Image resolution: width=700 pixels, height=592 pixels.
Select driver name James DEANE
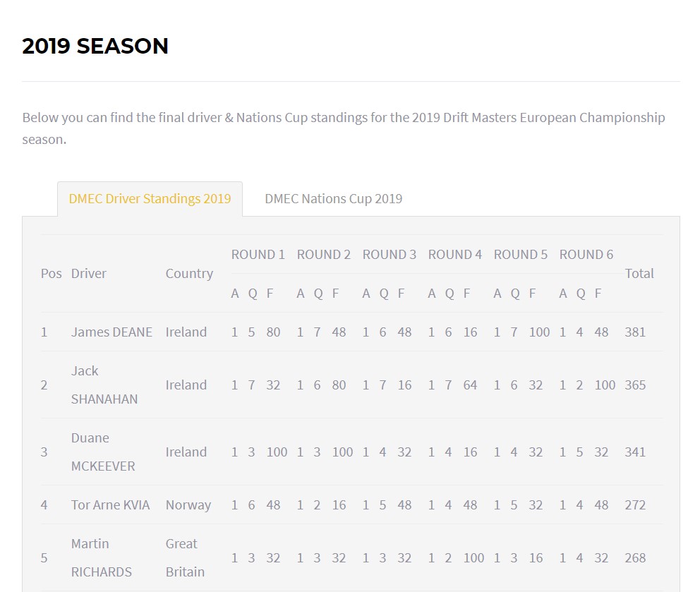tap(111, 332)
